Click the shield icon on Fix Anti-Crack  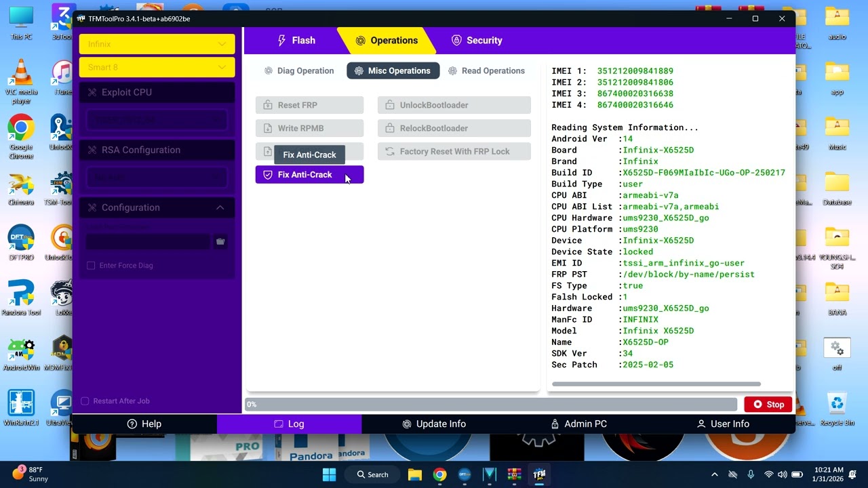click(x=268, y=175)
